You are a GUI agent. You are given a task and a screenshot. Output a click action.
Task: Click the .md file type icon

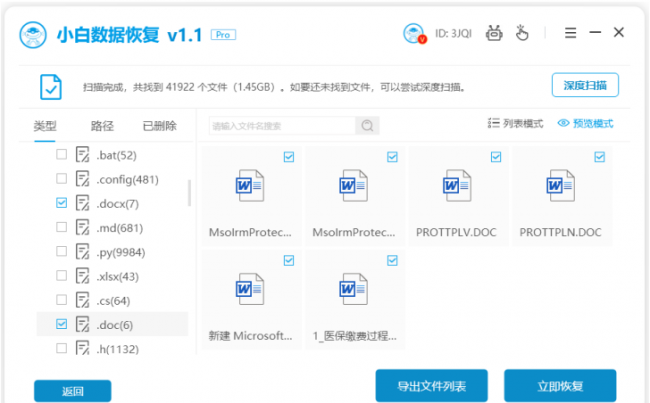click(x=82, y=227)
